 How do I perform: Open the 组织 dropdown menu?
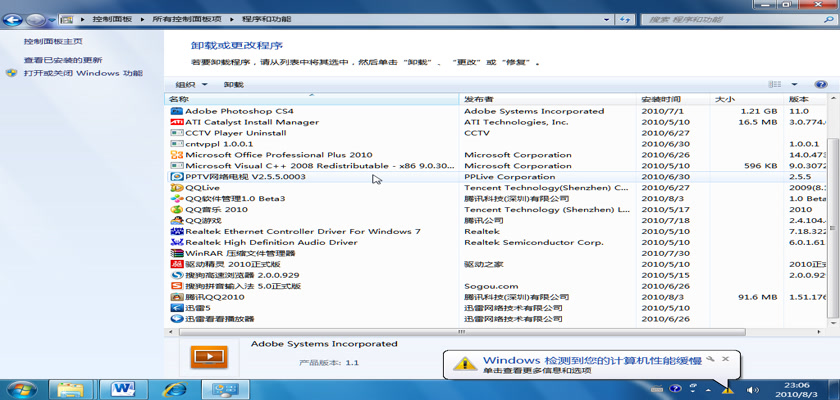point(191,85)
